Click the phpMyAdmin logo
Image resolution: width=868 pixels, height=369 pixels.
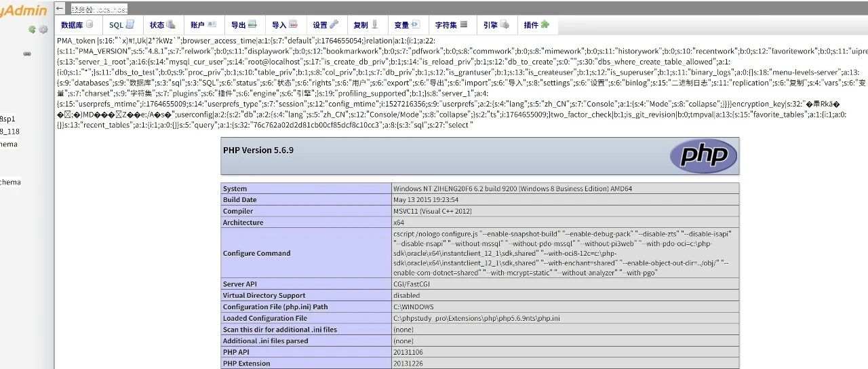click(24, 10)
